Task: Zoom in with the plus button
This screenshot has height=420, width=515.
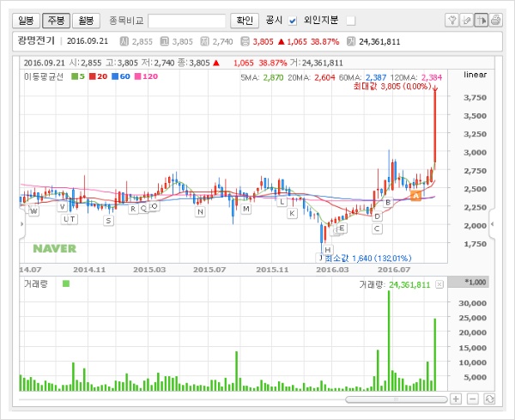Action: (x=456, y=399)
